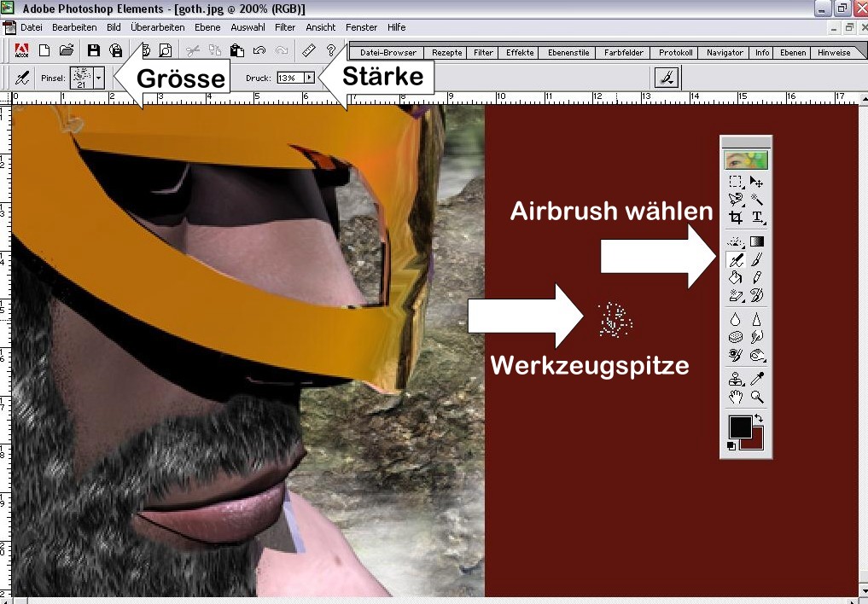868x604 pixels.
Task: Click the Paste clipboard icon
Action: click(237, 50)
